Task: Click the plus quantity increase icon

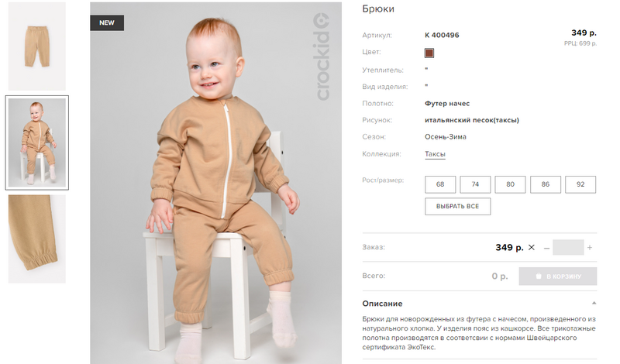Action: 589,248
